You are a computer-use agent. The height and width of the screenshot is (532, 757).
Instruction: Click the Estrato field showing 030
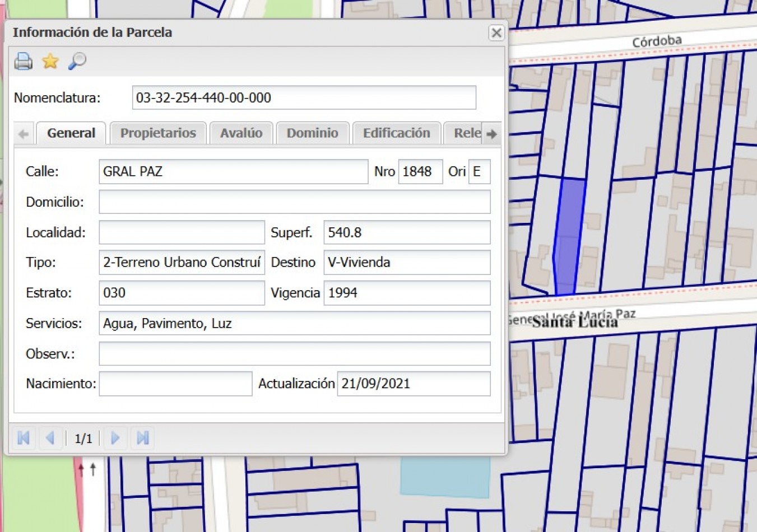(182, 293)
